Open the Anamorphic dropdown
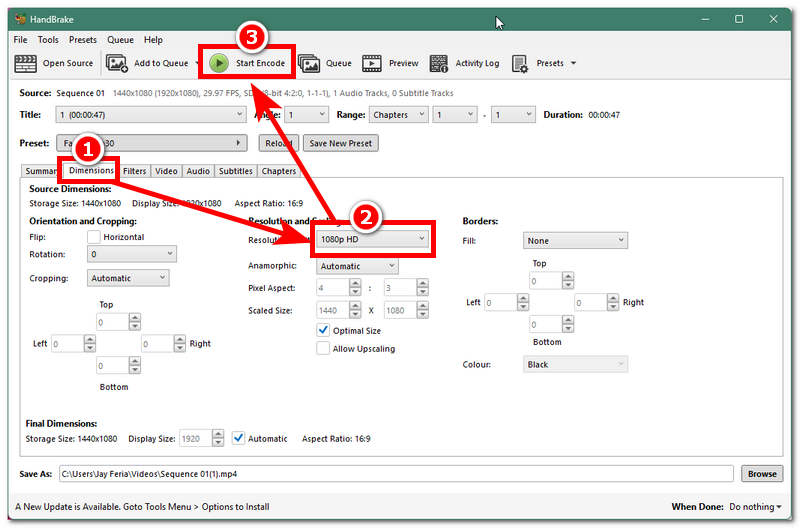The width and height of the screenshot is (800, 528). coord(357,266)
